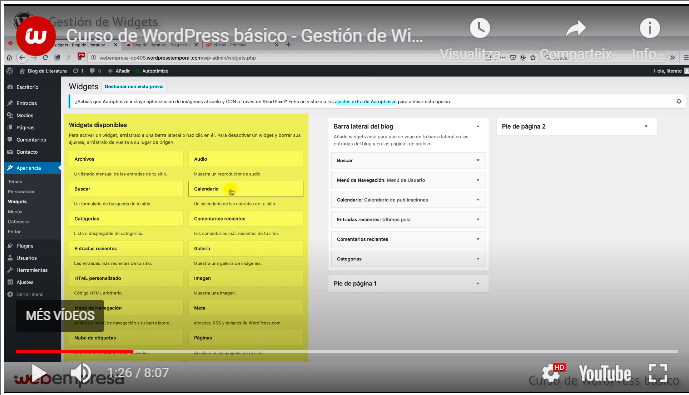Image resolution: width=689 pixels, height=395 pixels.
Task: Open a new browser tab
Action: coord(289,44)
